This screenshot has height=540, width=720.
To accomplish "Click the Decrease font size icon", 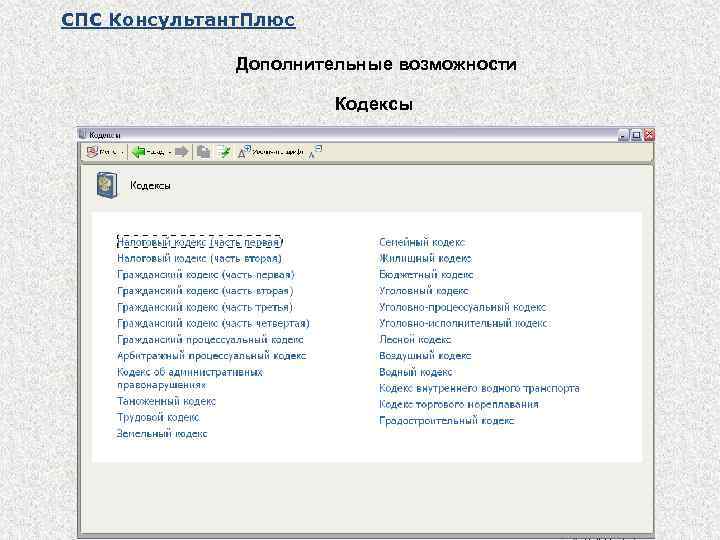I will pos(315,152).
